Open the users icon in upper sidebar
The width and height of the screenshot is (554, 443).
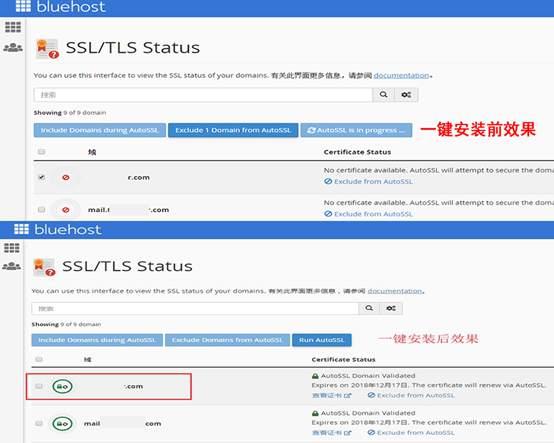(x=13, y=47)
